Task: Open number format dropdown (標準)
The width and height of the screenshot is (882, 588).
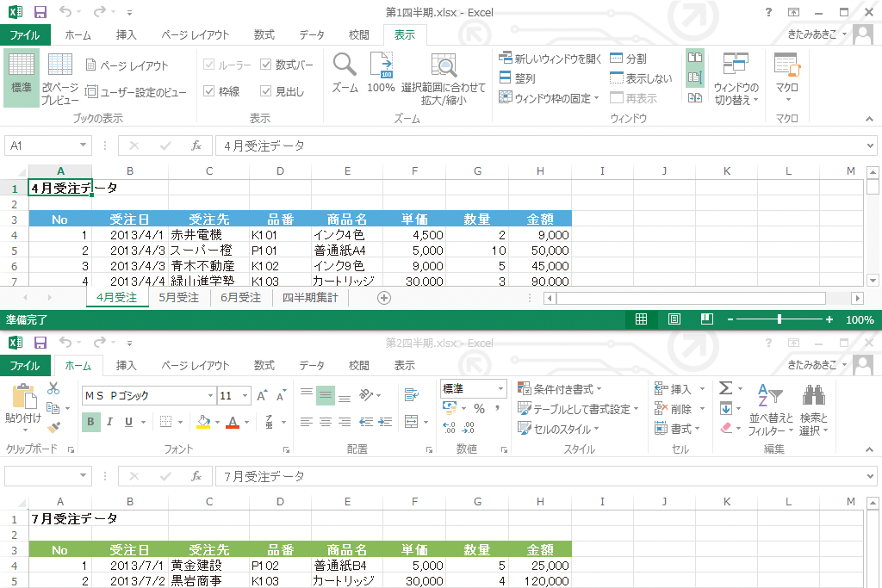Action: coord(500,388)
